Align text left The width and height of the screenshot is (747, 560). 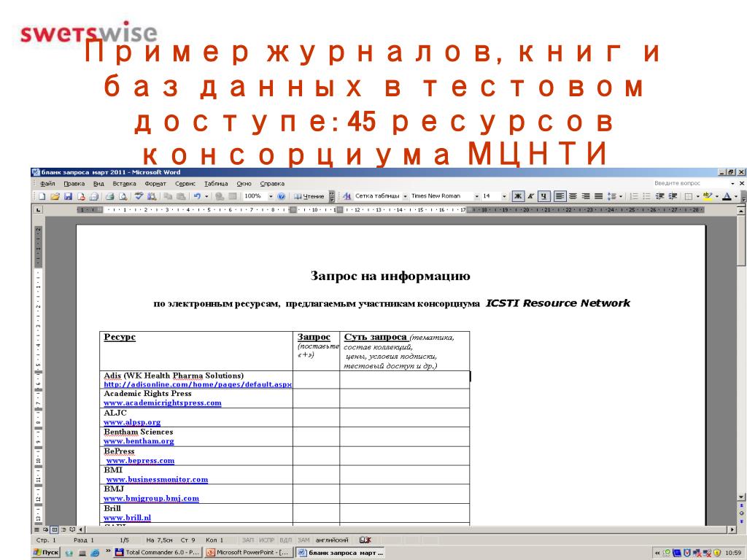(x=560, y=196)
